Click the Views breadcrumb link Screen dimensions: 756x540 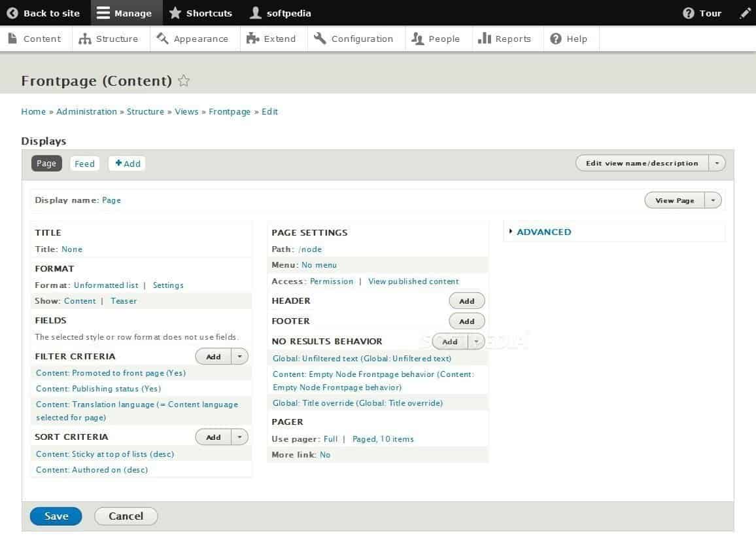click(186, 111)
